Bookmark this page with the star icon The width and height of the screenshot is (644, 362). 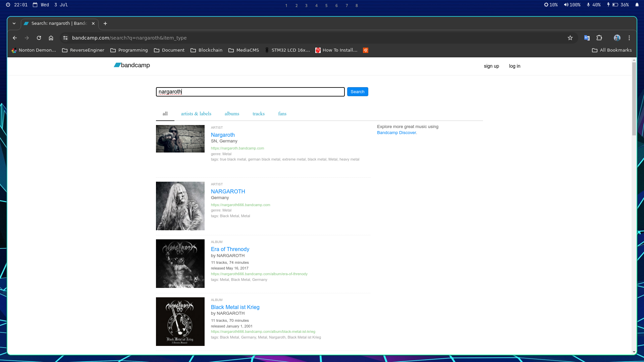click(x=570, y=38)
